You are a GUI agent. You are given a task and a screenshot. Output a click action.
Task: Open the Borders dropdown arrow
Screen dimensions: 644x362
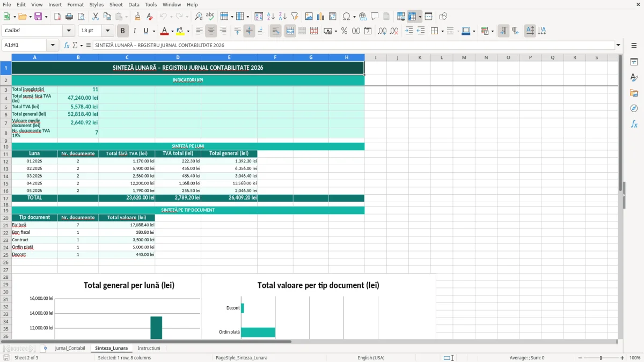point(442,31)
